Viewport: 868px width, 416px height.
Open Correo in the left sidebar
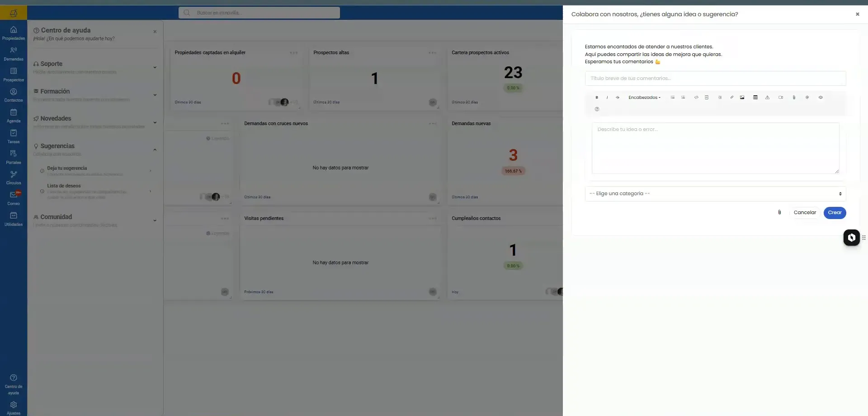coord(14,198)
